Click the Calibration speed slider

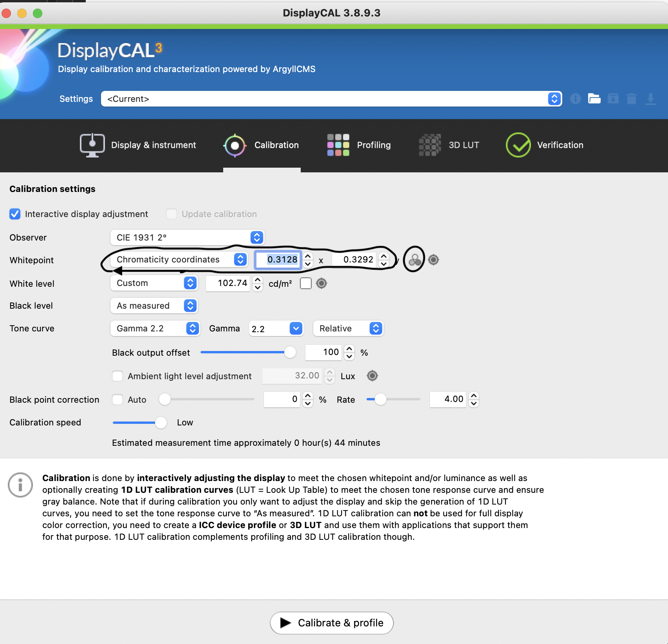[x=140, y=422]
